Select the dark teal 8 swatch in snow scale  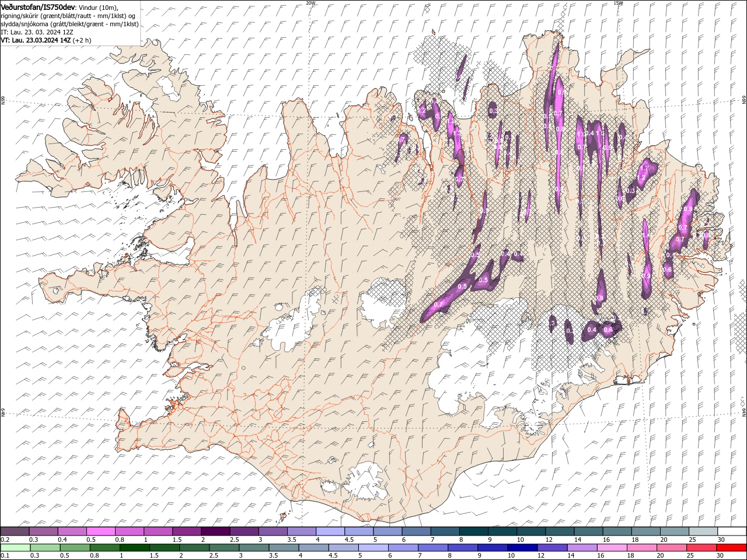(473, 531)
